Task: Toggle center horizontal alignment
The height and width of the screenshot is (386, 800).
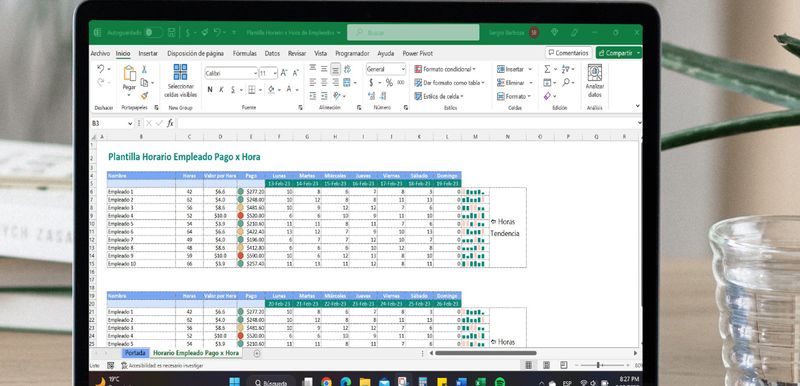Action: coord(324,82)
